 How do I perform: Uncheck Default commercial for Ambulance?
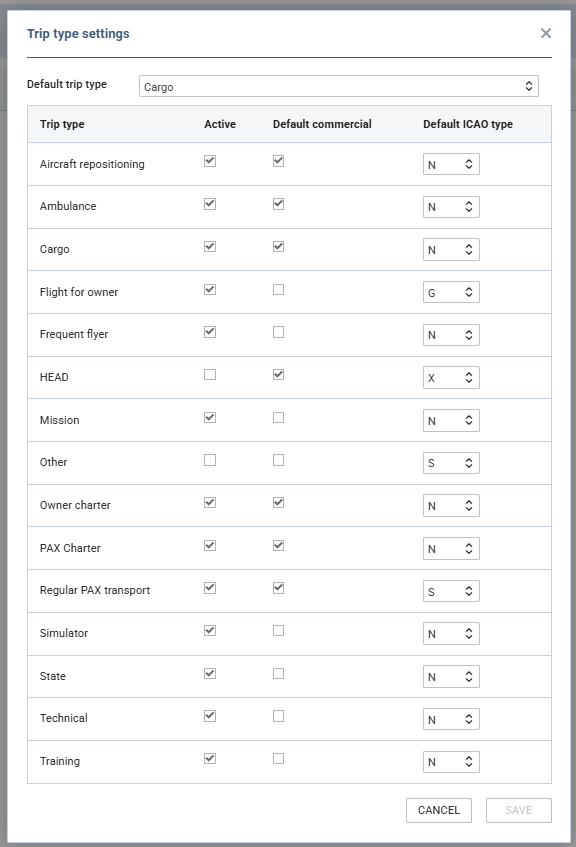278,204
